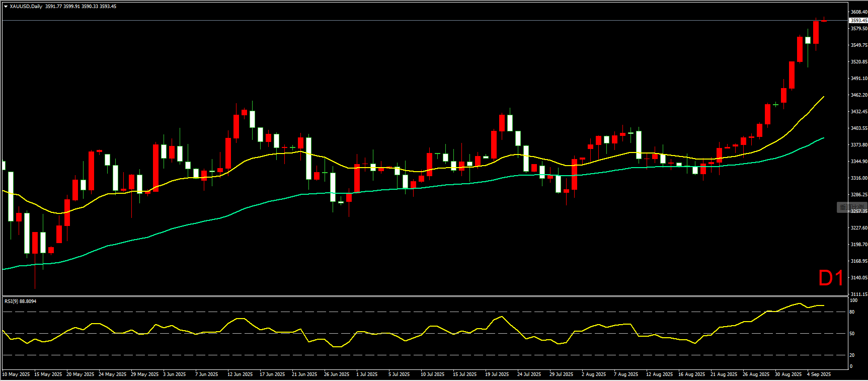Screen dimensions: 868x381
Task: Click the RSI(9) 88.8094 indicator label
Action: tap(21, 301)
